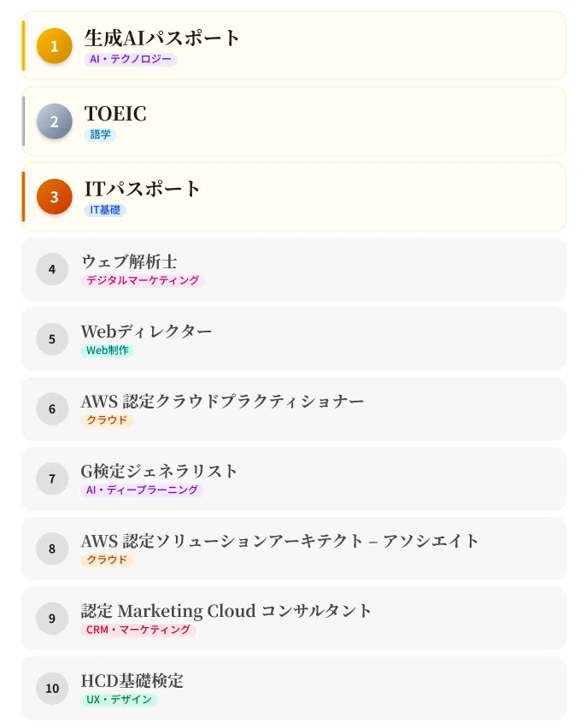The height and width of the screenshot is (728, 586).
Task: Select the UX・デザイン category tag
Action: (x=119, y=700)
